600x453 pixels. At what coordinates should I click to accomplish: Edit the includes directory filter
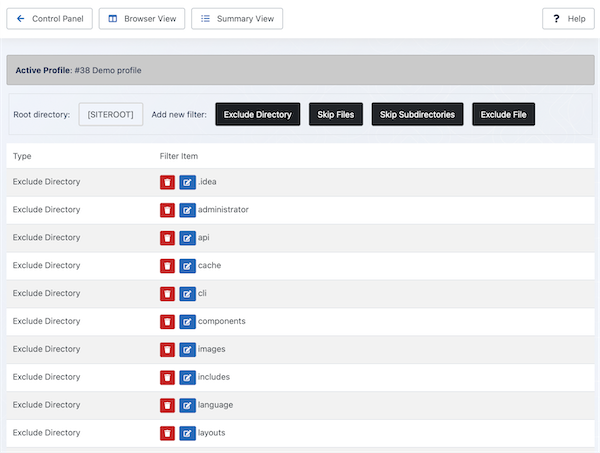(x=188, y=378)
